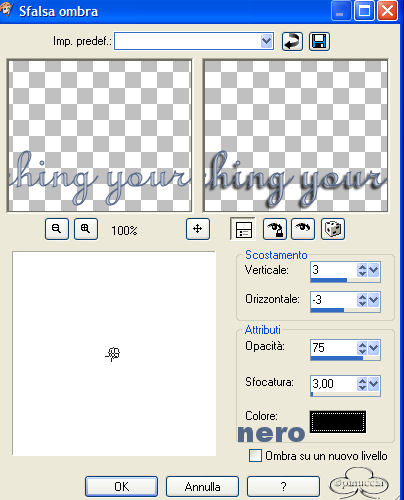Expand the Opacità value slider dropdown
Viewport: 404px width, 500px height.
pos(374,348)
